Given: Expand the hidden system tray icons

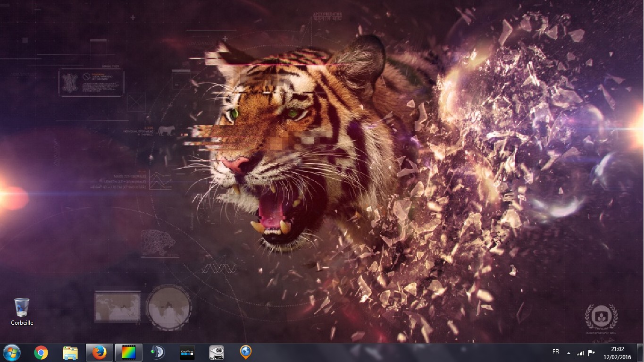Looking at the screenshot, I should 569,353.
